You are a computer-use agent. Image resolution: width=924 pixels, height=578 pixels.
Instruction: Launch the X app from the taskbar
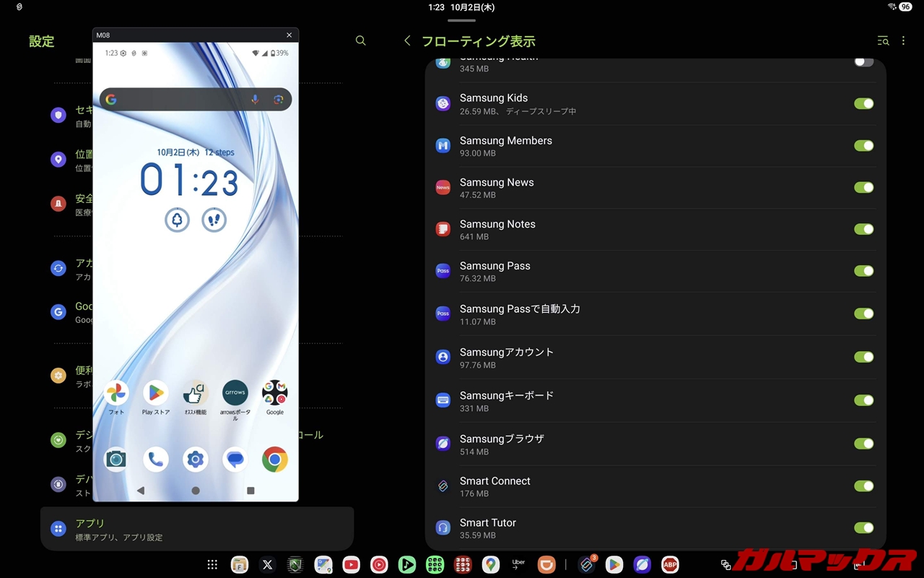(x=267, y=565)
